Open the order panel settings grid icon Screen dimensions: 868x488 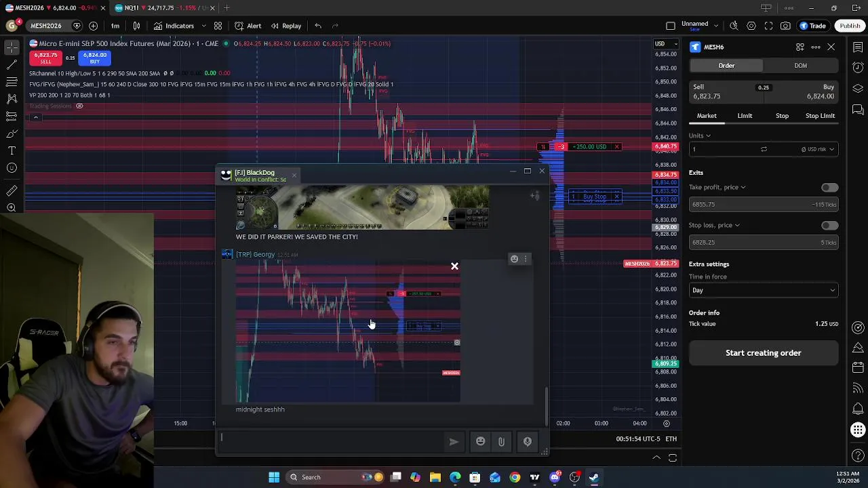coord(800,47)
